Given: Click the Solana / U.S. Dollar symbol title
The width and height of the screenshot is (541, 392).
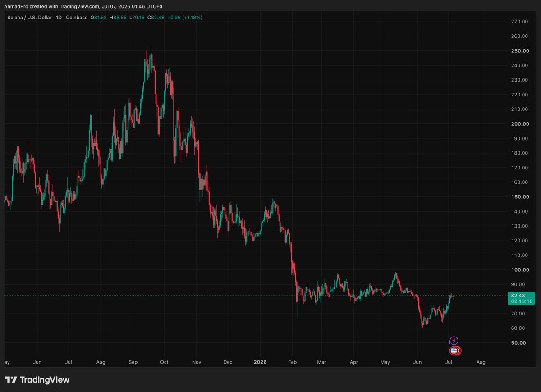Looking at the screenshot, I should tap(30, 18).
